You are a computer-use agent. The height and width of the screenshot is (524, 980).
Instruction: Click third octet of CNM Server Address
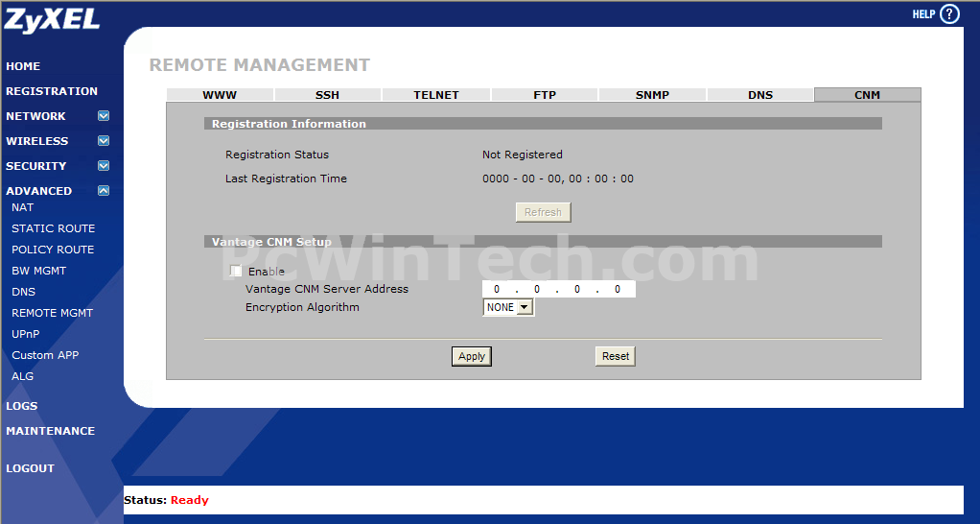[x=577, y=289]
